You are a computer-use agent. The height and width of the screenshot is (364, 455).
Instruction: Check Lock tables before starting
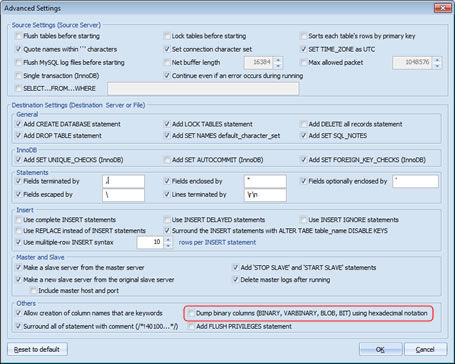[167, 36]
